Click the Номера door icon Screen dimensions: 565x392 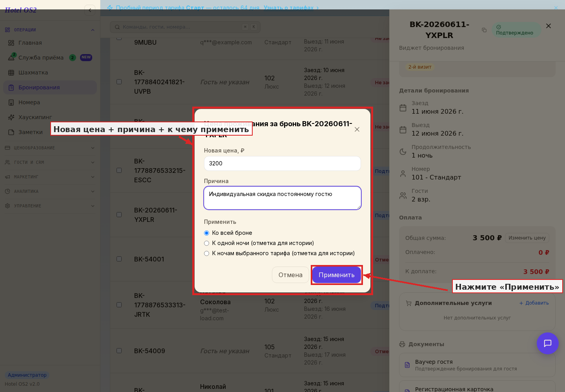pyautogui.click(x=11, y=102)
